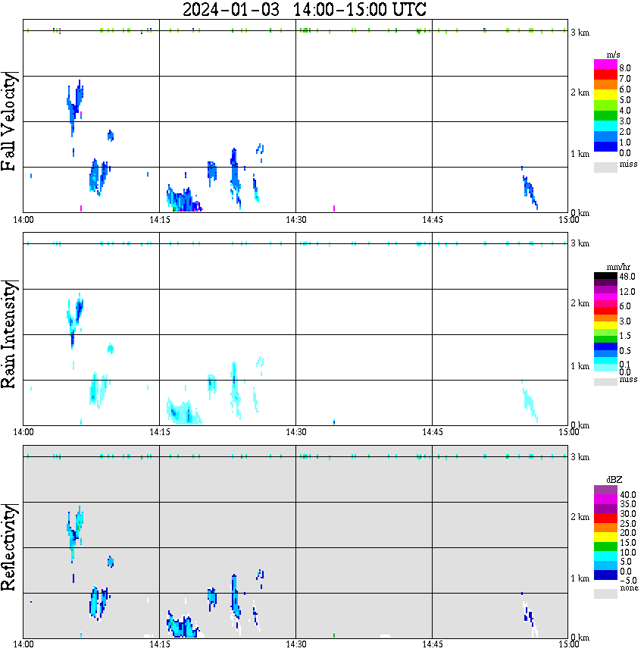Viewport: 644px width, 658px height.
Task: Click the '12.0' value in the mm/hr legend
Action: (627, 291)
